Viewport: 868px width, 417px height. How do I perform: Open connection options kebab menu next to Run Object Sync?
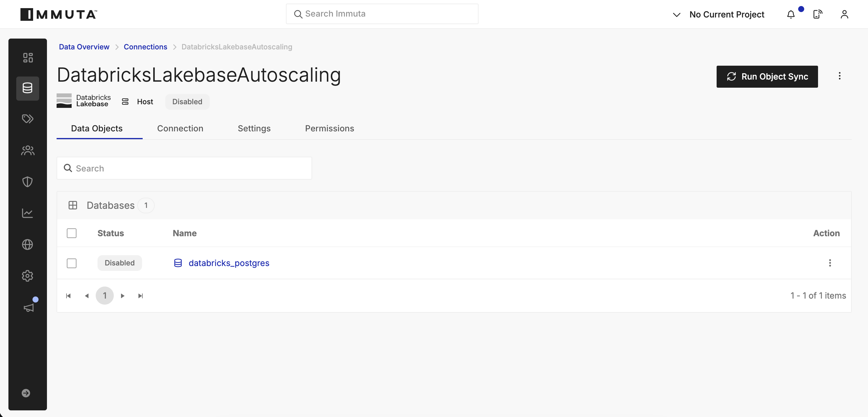click(839, 76)
